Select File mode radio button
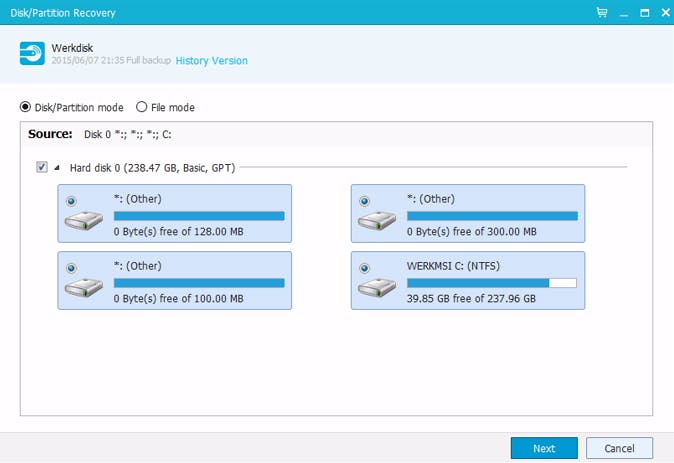 (141, 107)
